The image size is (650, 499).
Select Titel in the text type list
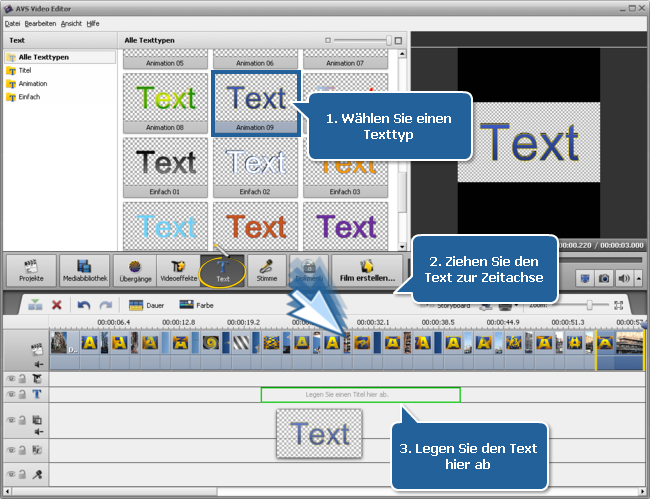[25, 71]
